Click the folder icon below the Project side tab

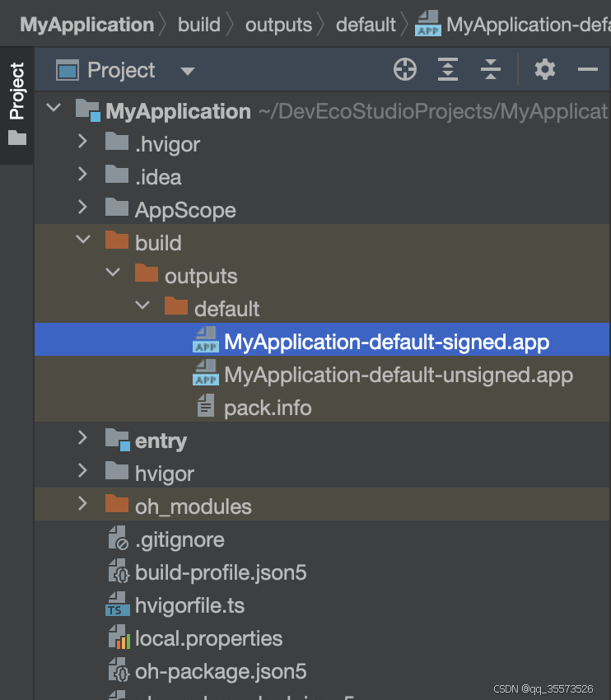tap(17, 138)
